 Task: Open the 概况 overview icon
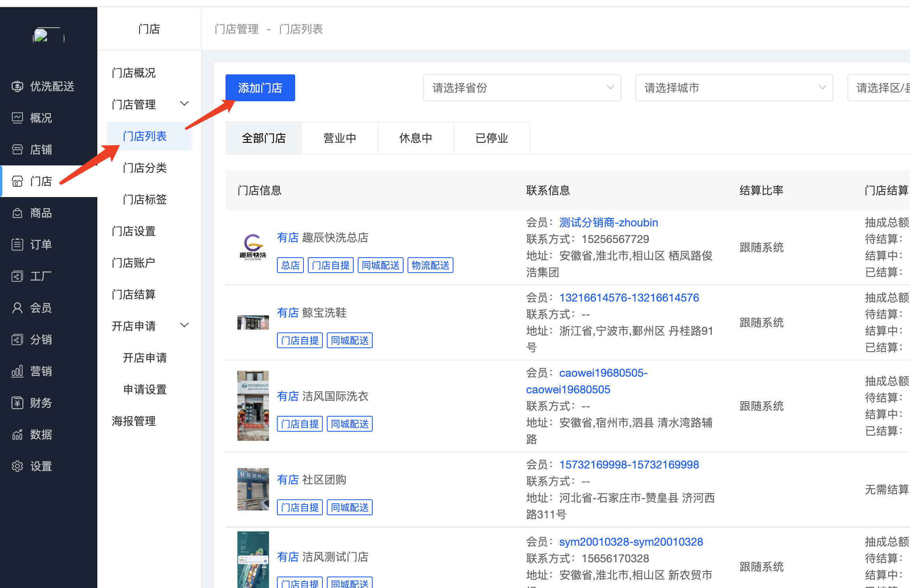point(17,118)
